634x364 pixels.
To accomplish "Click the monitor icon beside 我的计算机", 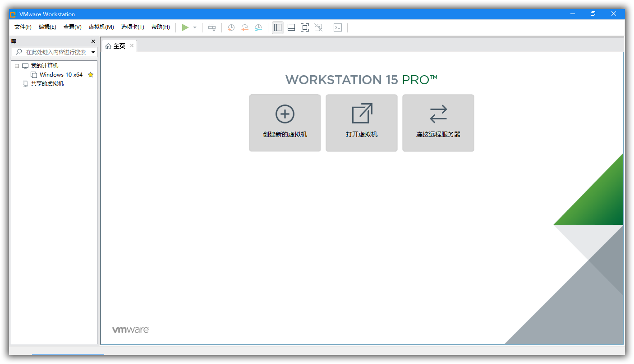I will (25, 66).
